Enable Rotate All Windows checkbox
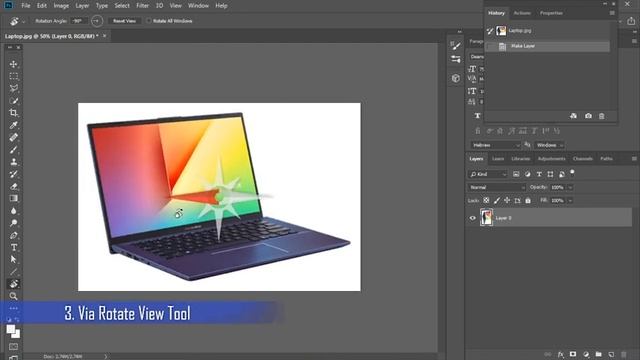 [149, 21]
